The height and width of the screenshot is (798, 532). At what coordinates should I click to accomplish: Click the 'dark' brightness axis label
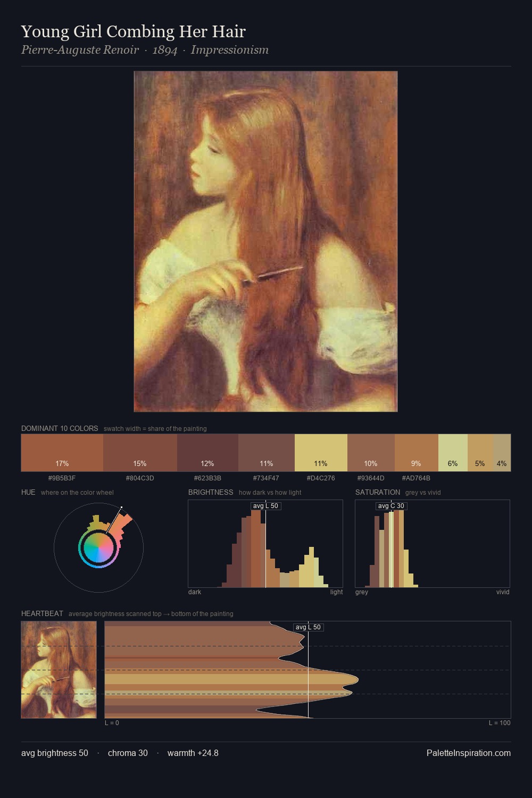click(x=195, y=592)
